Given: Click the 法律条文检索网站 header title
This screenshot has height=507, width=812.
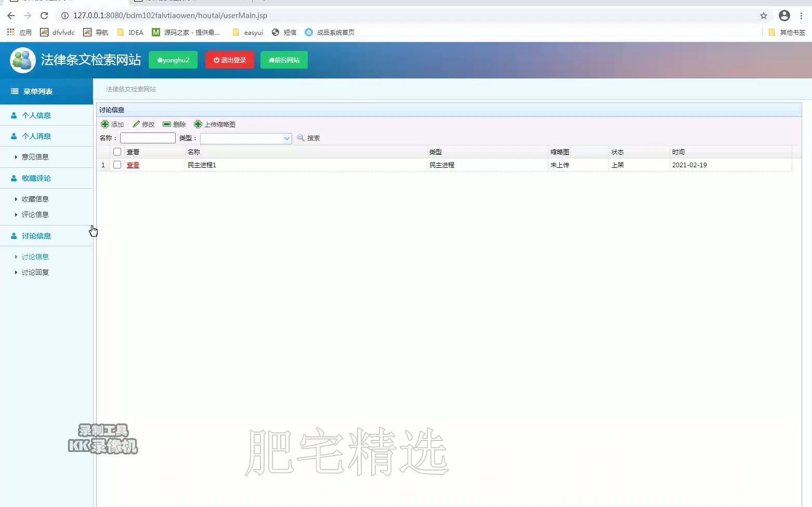Looking at the screenshot, I should coord(91,60).
